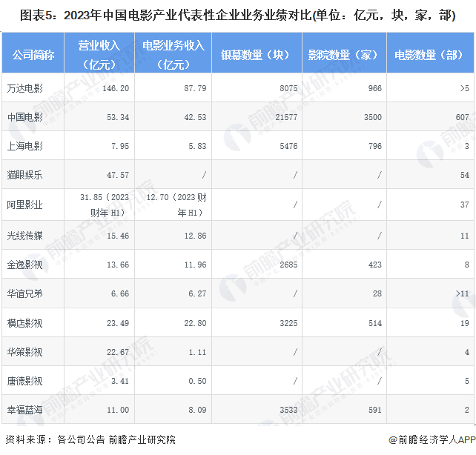This screenshot has height=455, width=476.
Task: Click revenue value 11.00
Action: click(118, 410)
